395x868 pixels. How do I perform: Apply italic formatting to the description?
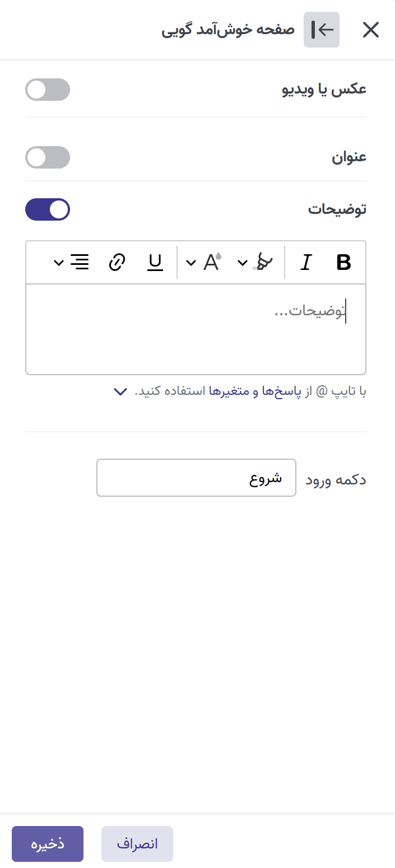(306, 262)
